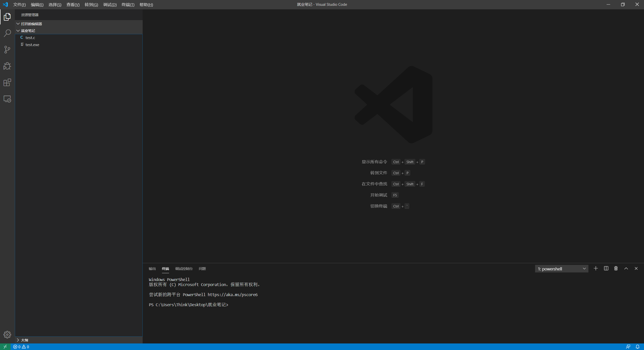The width and height of the screenshot is (644, 350).
Task: Click the PowerShell prompt line in terminal
Action: [188, 305]
